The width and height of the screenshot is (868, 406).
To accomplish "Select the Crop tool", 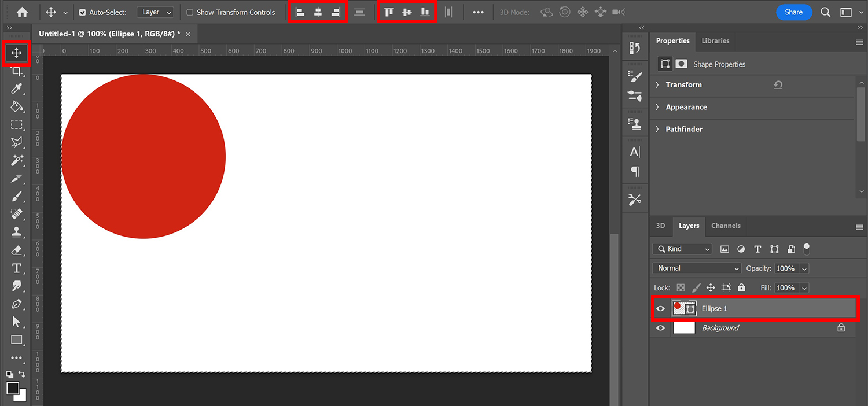I will coord(16,71).
